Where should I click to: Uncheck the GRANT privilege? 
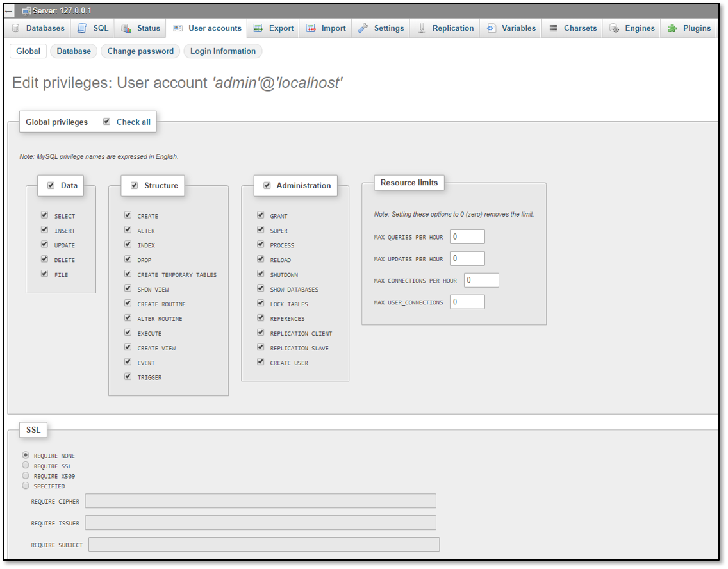[x=260, y=215]
